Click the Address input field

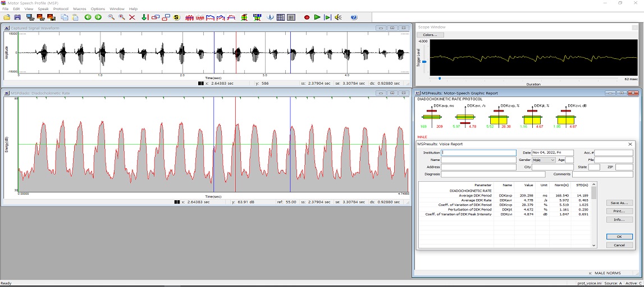click(478, 167)
